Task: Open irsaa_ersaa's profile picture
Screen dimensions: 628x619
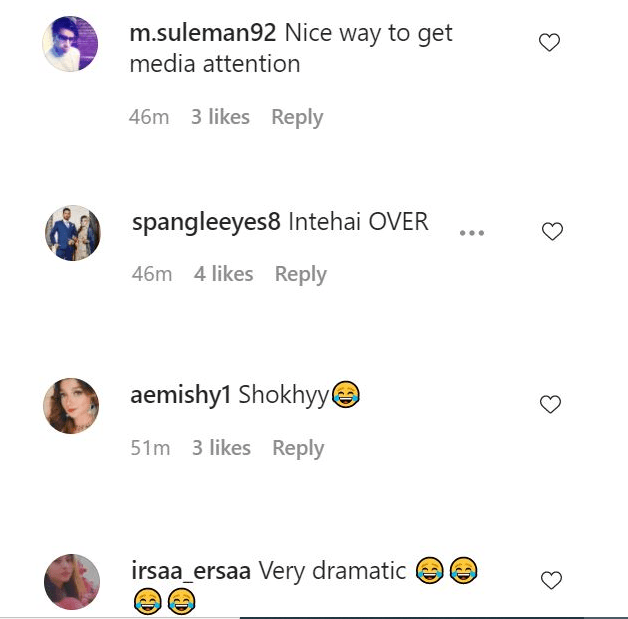Action: (x=72, y=581)
